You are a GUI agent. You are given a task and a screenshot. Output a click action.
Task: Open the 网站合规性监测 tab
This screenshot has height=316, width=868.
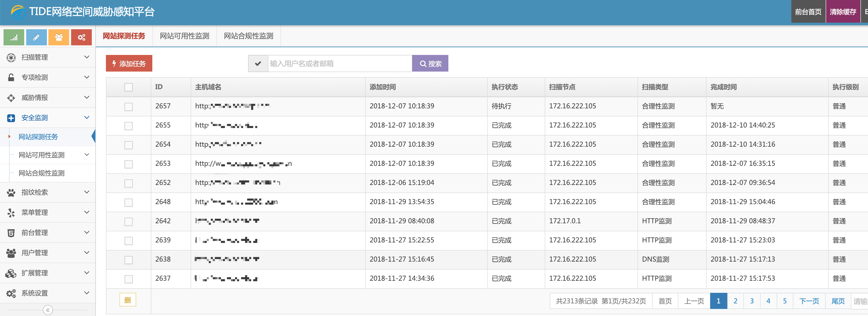coord(248,36)
